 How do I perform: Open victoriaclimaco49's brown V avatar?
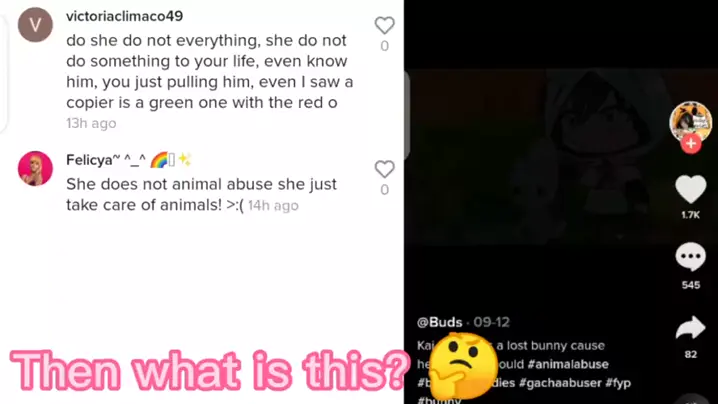coord(35,25)
